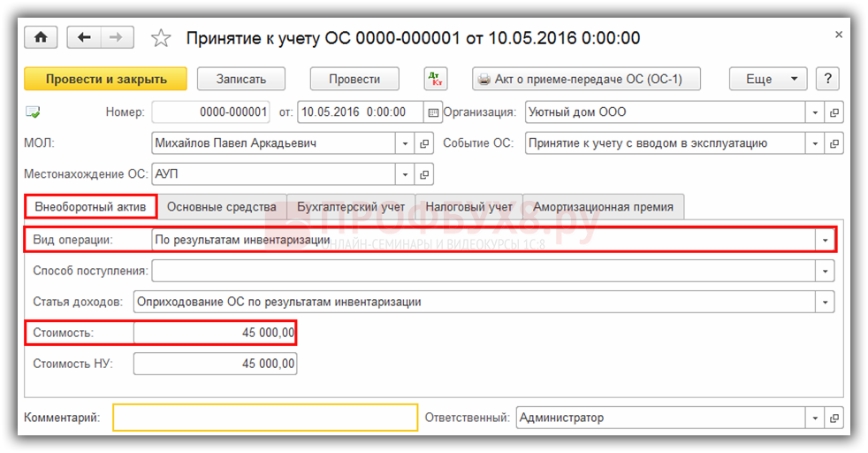Open the Еще actions menu
Image resolution: width=868 pixels, height=453 pixels.
coord(768,80)
